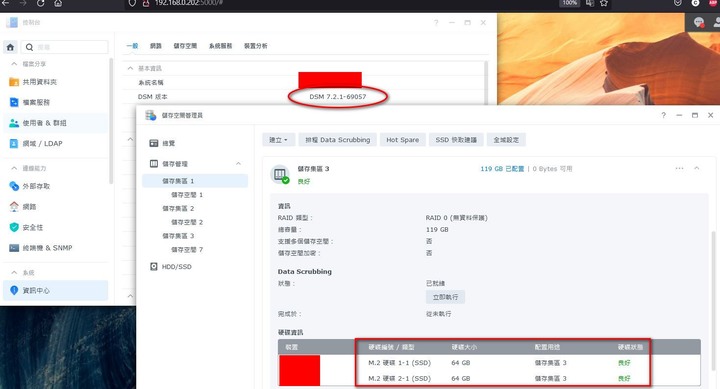720x389 pixels.
Task: Open the 建立 create dropdown
Action: (x=278, y=140)
